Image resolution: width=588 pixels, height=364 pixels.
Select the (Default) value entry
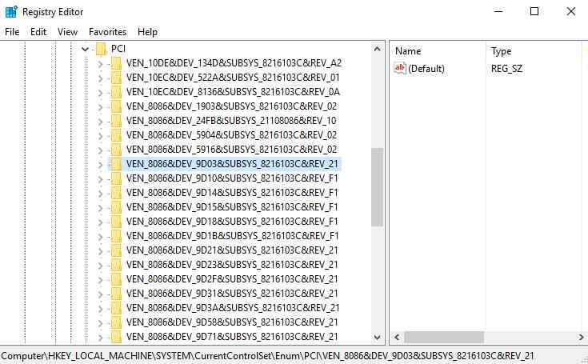(426, 69)
